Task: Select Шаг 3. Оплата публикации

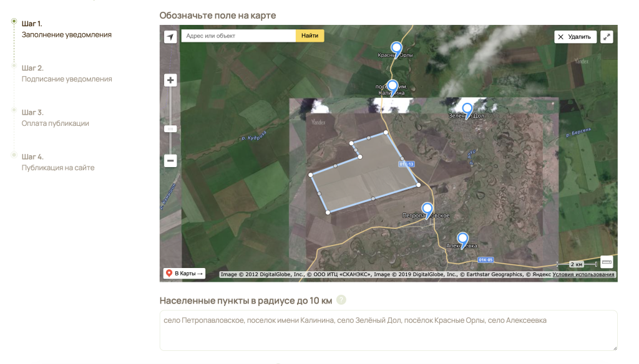Action: [x=56, y=118]
